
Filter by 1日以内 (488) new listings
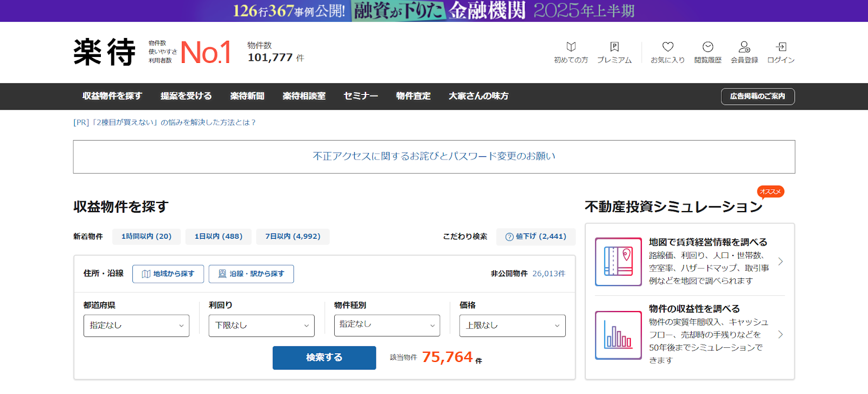(219, 237)
